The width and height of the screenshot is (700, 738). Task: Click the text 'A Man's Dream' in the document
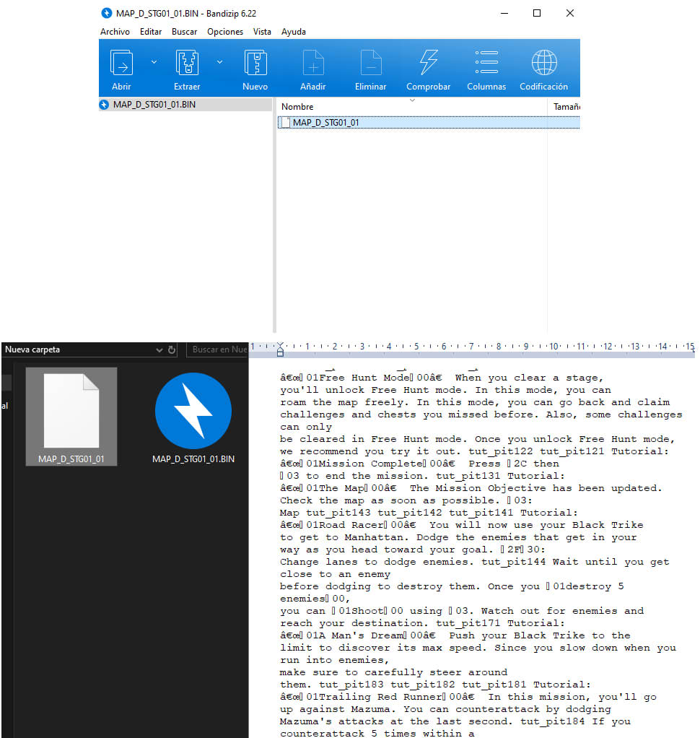[362, 635]
